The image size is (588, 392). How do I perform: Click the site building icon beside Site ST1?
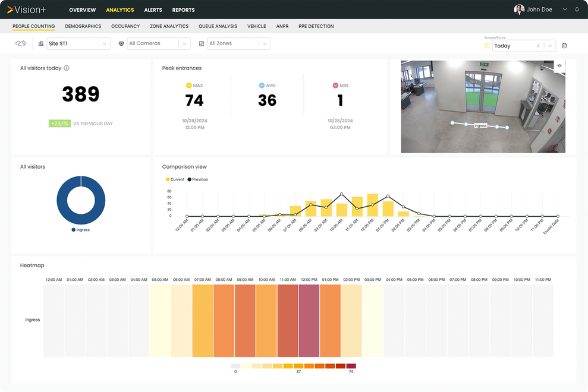point(40,43)
